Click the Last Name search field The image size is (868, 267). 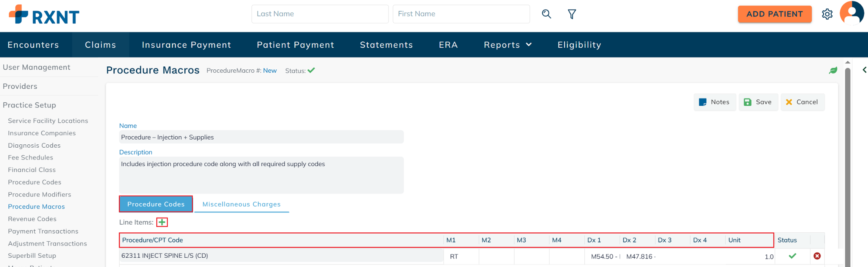(x=320, y=14)
